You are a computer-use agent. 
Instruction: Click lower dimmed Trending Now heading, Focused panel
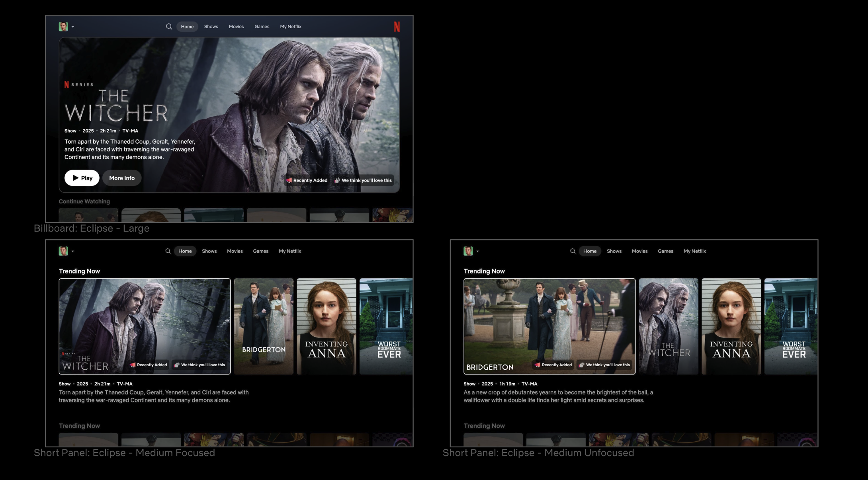coord(79,426)
